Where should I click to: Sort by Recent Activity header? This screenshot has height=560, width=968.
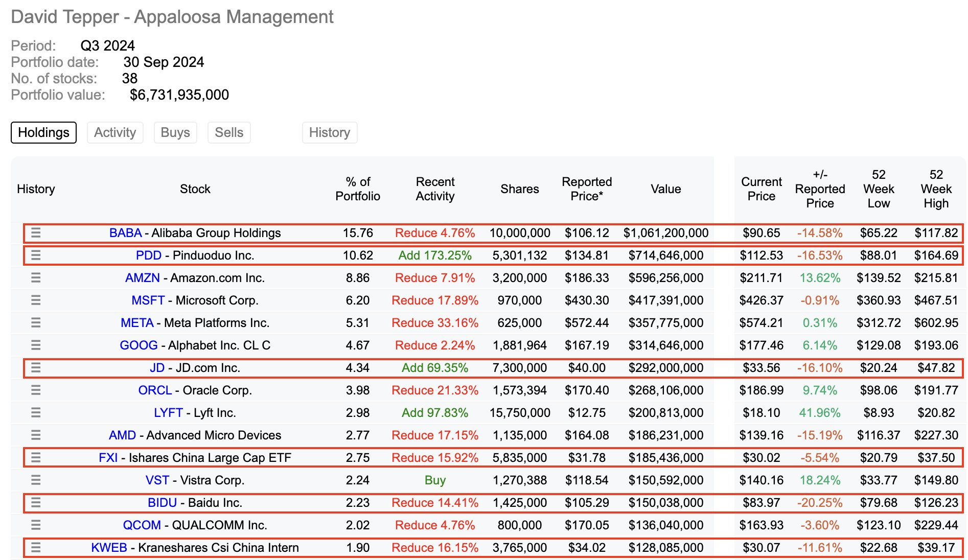[435, 189]
